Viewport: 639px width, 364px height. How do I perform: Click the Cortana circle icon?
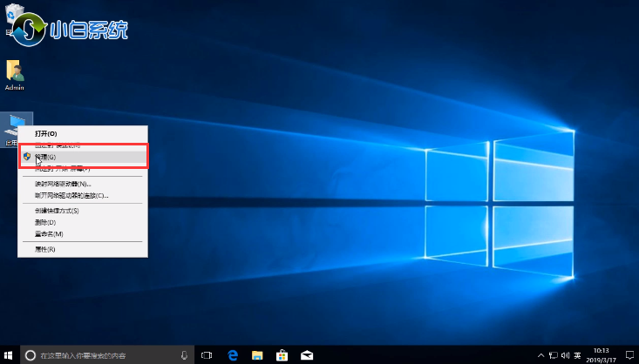tap(31, 355)
